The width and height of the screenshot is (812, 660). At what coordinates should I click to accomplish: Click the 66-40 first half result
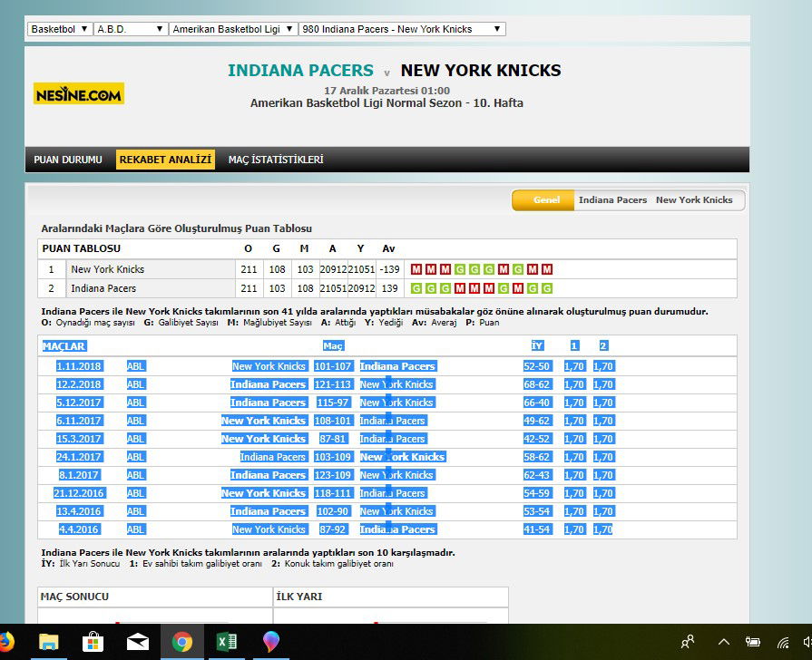536,403
